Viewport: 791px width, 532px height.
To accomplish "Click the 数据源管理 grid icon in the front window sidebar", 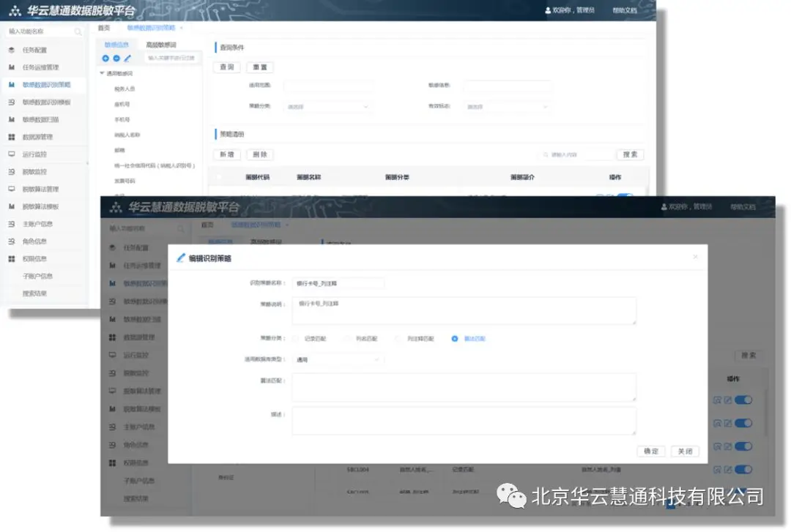I will click(113, 337).
